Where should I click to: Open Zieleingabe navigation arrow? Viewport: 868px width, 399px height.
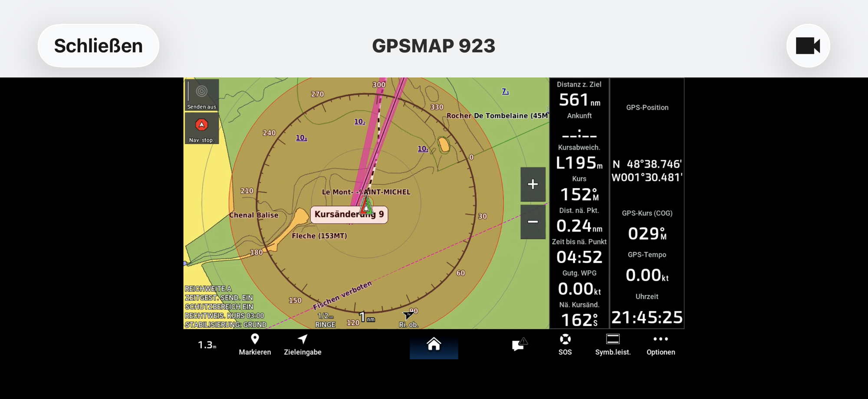coord(302,339)
